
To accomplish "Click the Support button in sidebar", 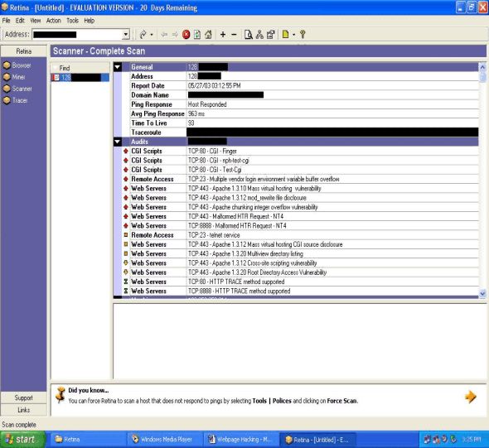I will pyautogui.click(x=24, y=397).
